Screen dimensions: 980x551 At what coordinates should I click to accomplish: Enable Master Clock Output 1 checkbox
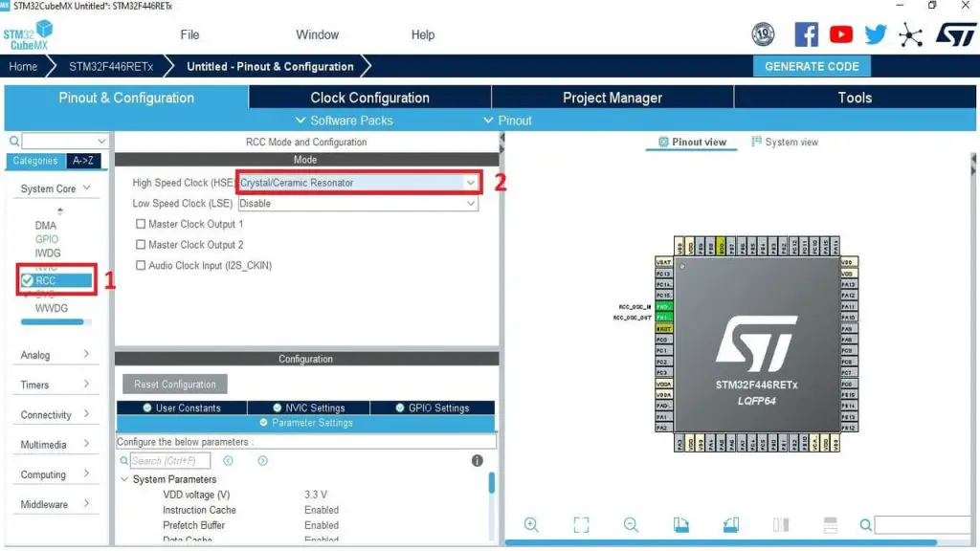click(x=141, y=224)
